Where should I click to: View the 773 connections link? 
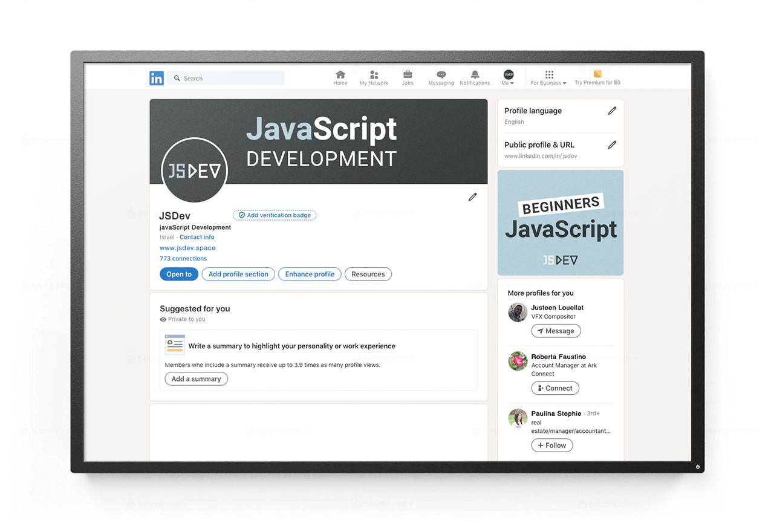[x=183, y=259]
